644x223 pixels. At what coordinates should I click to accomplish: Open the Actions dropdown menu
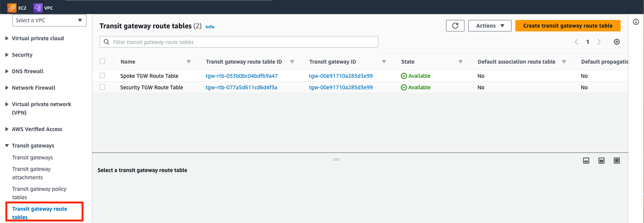[x=489, y=26]
